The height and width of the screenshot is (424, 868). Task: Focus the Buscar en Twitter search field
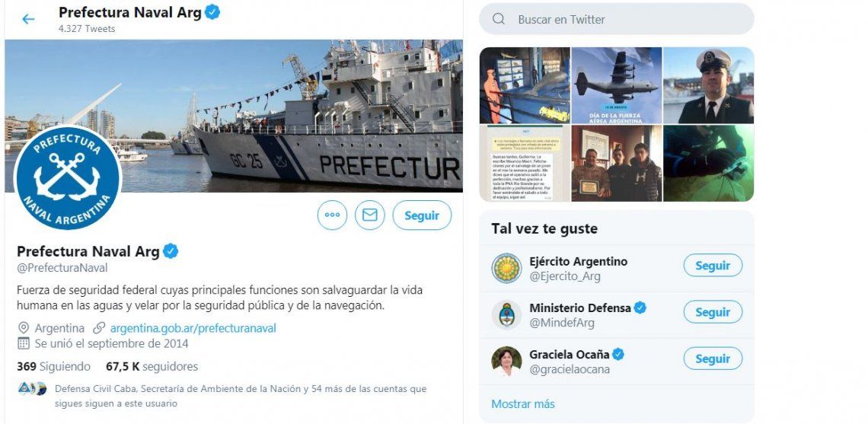[616, 19]
